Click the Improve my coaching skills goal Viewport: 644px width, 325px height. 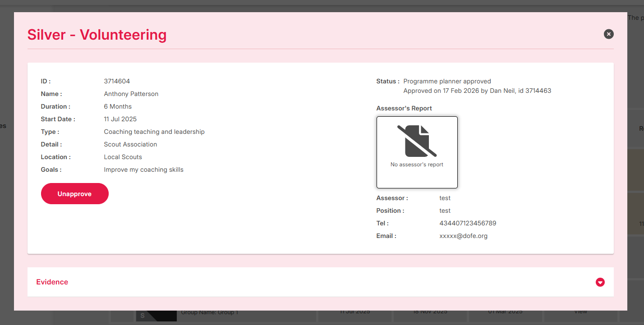pyautogui.click(x=143, y=169)
